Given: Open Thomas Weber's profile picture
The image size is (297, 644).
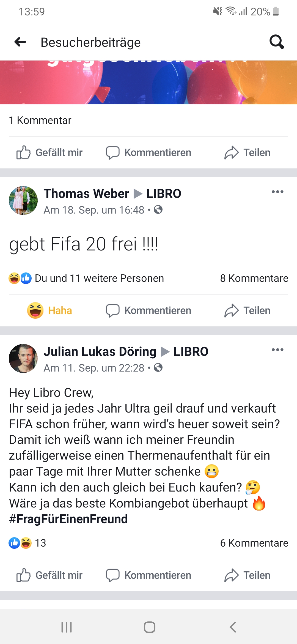Looking at the screenshot, I should (23, 200).
